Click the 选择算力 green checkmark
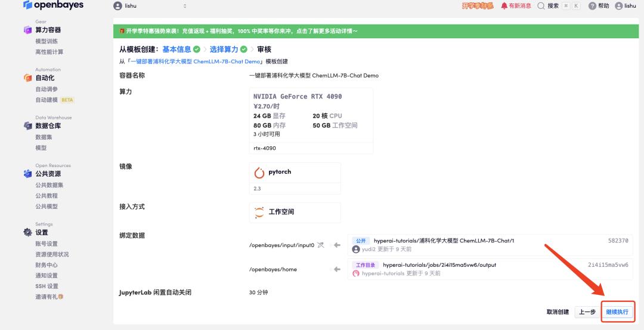This screenshot has height=330, width=644. [243, 50]
